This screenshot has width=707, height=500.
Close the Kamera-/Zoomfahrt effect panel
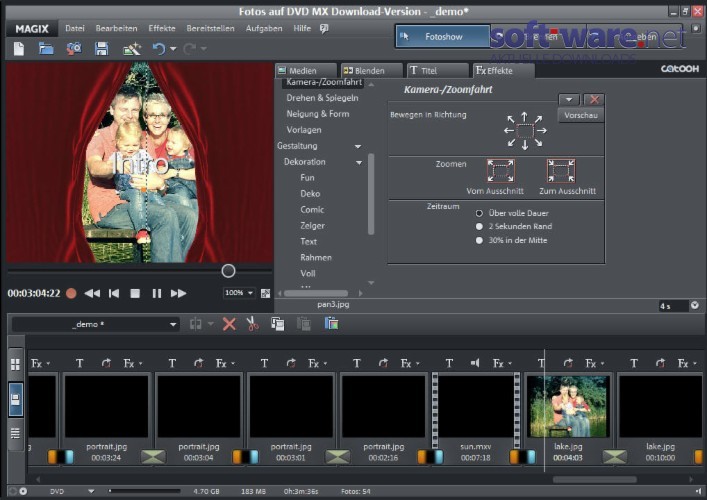coord(594,100)
